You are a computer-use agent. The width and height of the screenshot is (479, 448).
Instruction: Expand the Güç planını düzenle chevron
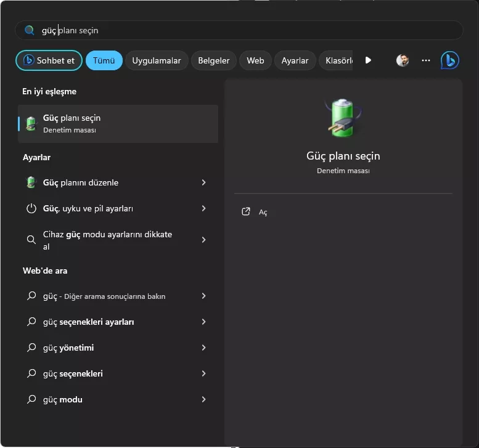tap(203, 182)
